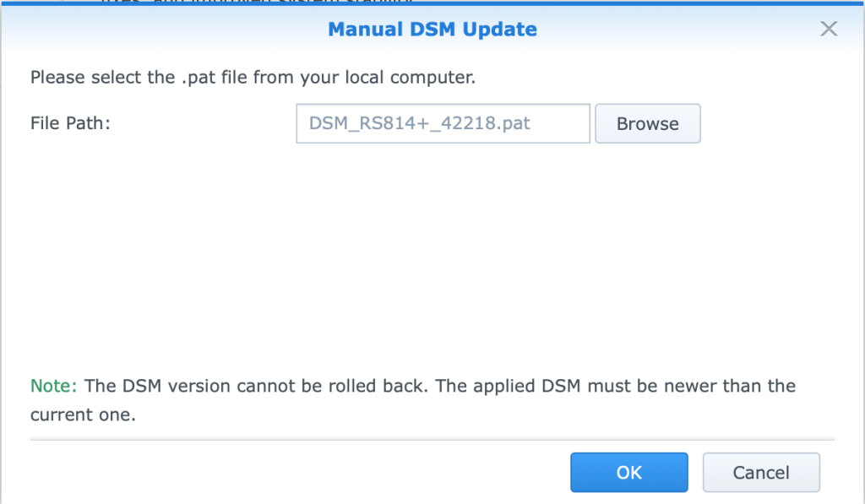The image size is (865, 504).
Task: Click the separator line above the buttons
Action: [432, 440]
